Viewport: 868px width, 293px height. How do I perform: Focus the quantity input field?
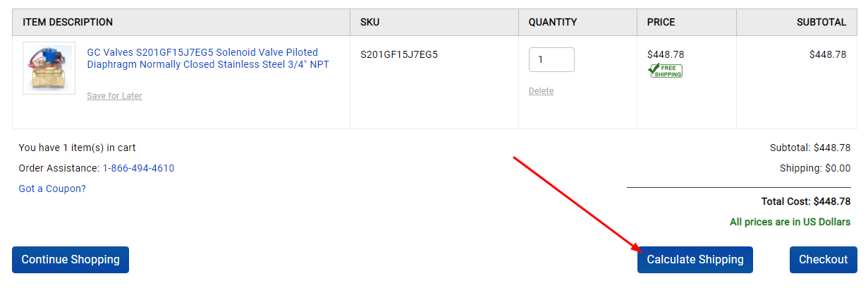pos(551,60)
